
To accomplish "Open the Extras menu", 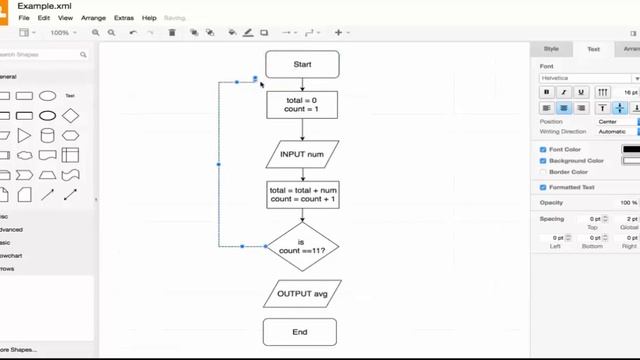I will pos(124,18).
